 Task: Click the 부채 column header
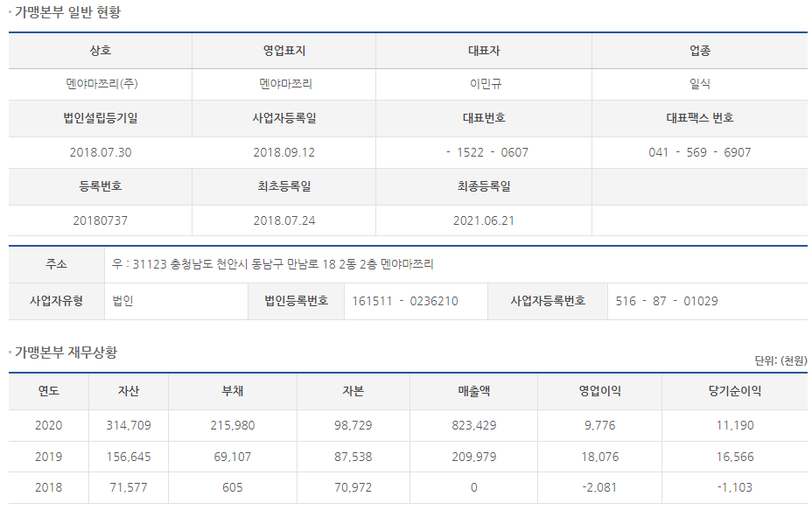point(233,391)
